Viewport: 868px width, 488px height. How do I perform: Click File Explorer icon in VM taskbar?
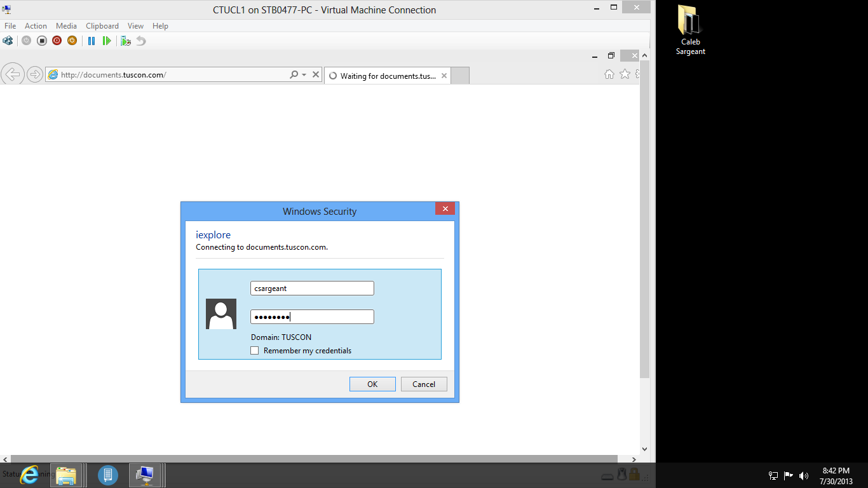click(66, 475)
